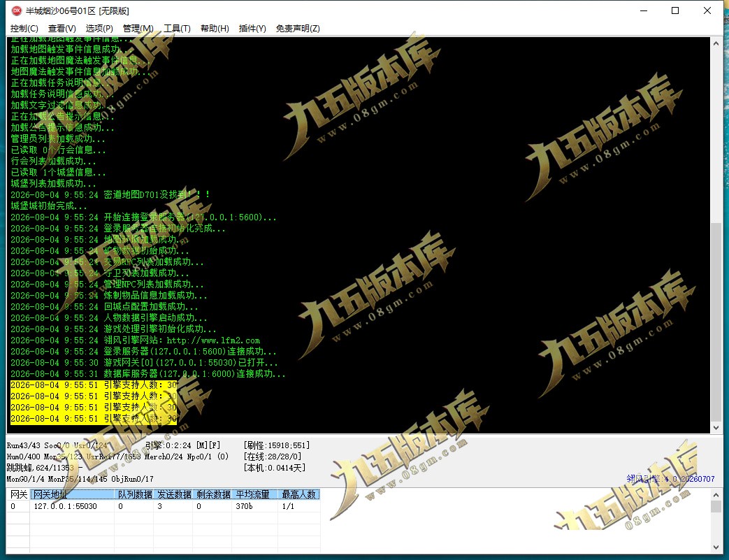Click gateway list scrollbar up arrow
Viewport: 729px width, 560px height.
716,495
